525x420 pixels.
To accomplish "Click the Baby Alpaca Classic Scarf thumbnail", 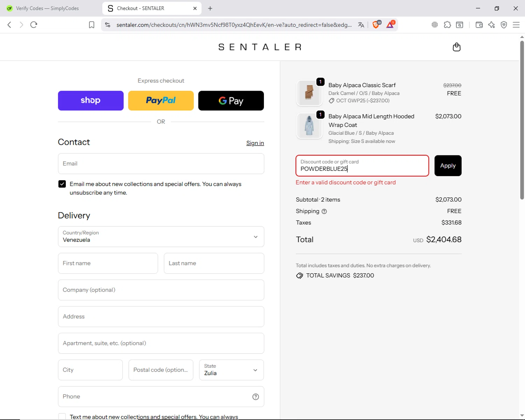I will [309, 93].
